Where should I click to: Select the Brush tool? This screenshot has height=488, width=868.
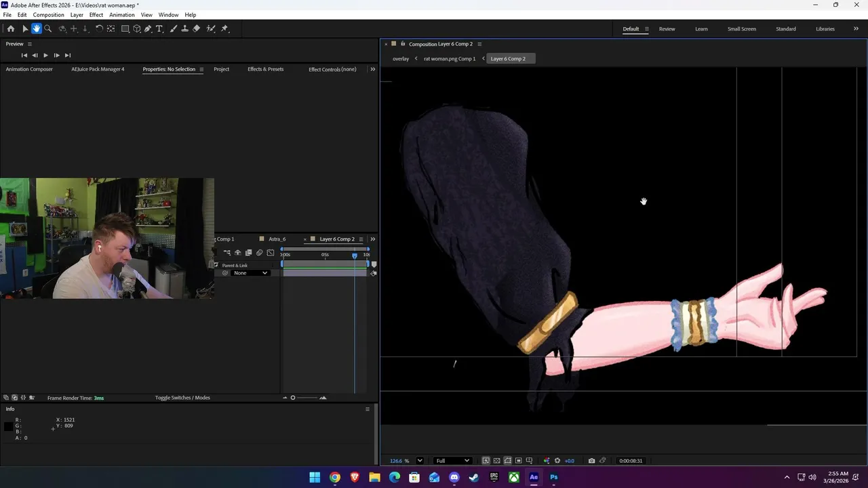tap(174, 28)
